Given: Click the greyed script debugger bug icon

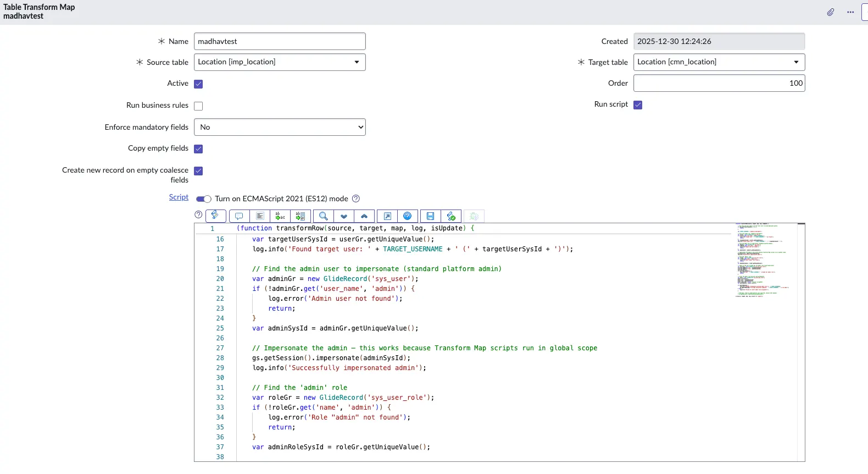Looking at the screenshot, I should point(474,216).
